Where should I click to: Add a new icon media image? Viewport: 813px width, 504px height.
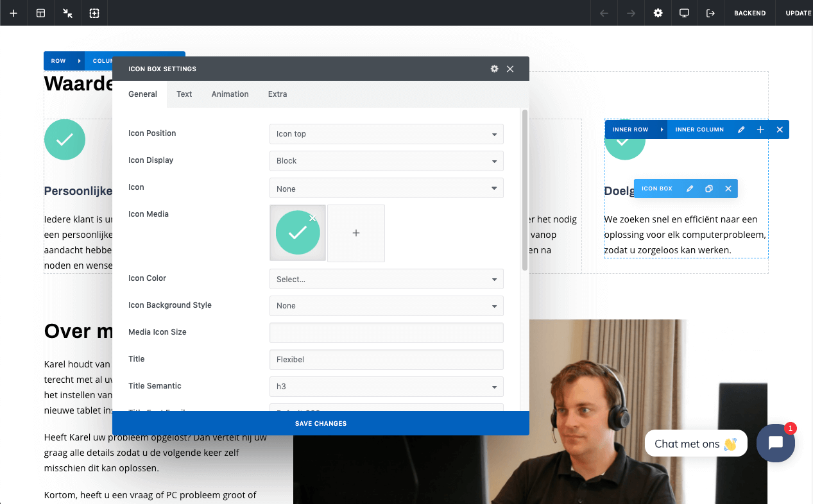click(x=356, y=233)
